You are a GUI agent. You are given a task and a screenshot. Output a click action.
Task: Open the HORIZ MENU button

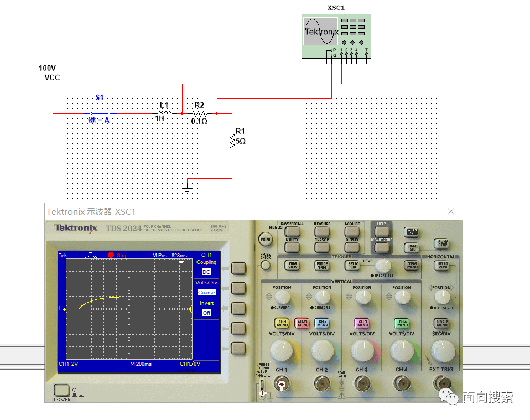[442, 323]
